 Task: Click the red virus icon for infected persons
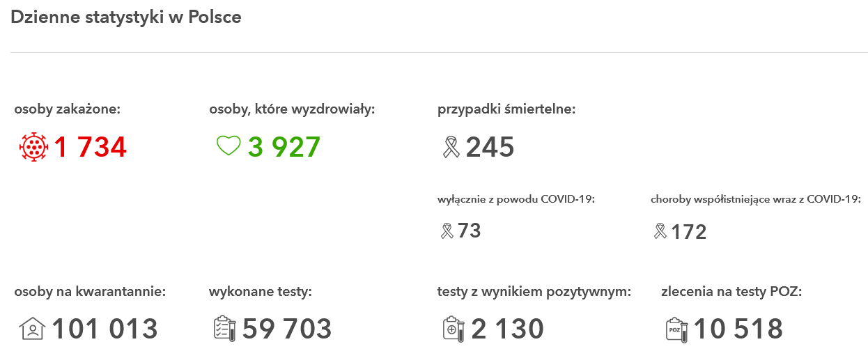click(x=33, y=147)
